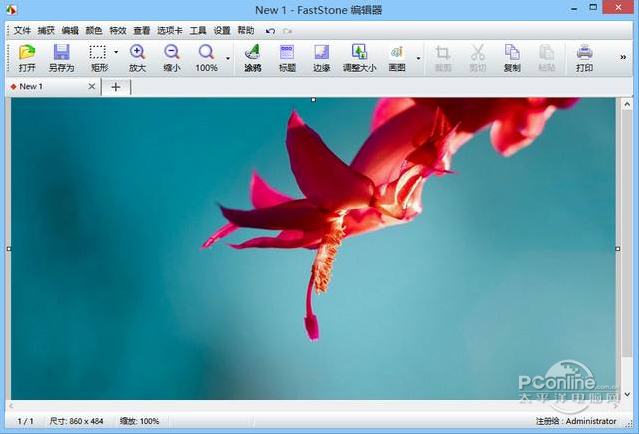Expand the 矩形 selection shape dropdown arrow
Viewport: 639px width, 434px height.
116,52
